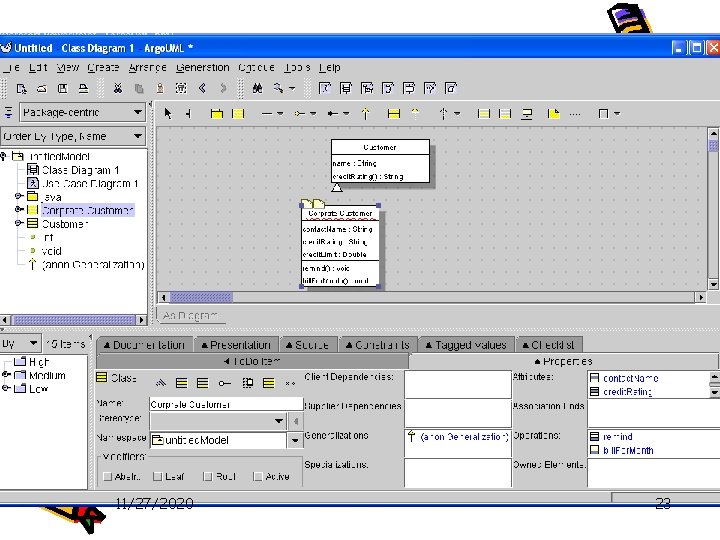Open the Package-centric perspective dropdown
Image resolution: width=720 pixels, height=540 pixels.
[82, 112]
